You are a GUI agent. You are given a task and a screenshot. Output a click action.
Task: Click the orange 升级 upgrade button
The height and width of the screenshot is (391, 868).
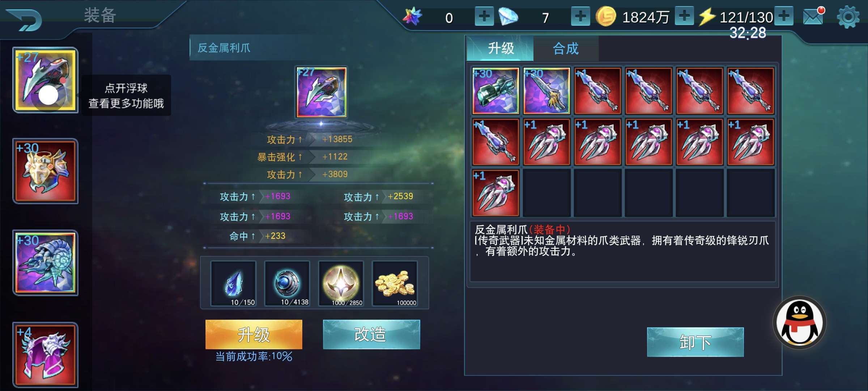coord(254,334)
